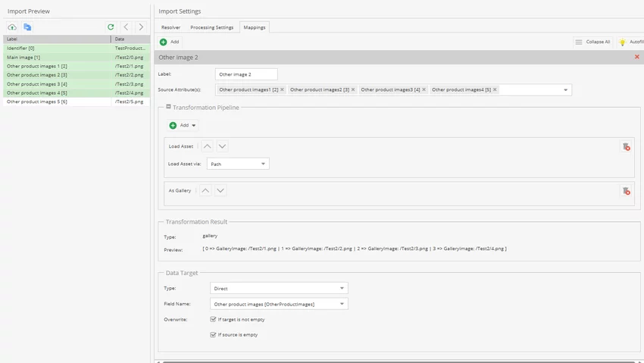Viewport: 644px width, 363px height.
Task: Open the Source Attribute(s) dropdown arrow
Action: click(565, 90)
